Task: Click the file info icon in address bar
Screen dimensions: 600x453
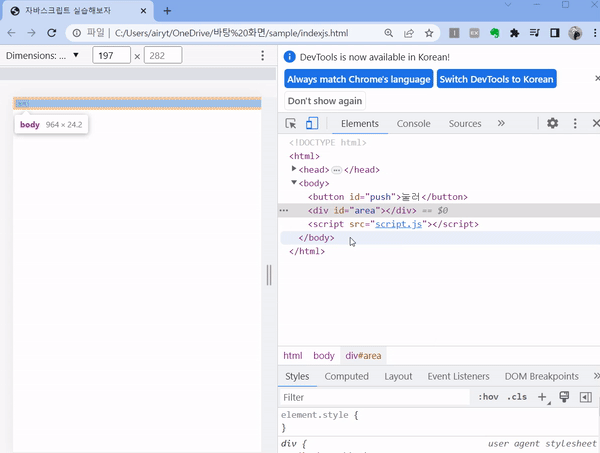Action: (x=77, y=33)
